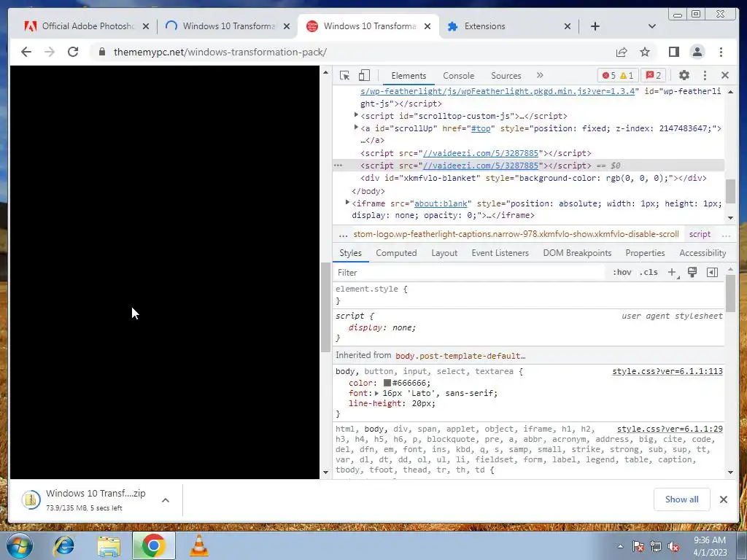Viewport: 747px width, 560px height.
Task: Click Show all downloads button
Action: 682,499
